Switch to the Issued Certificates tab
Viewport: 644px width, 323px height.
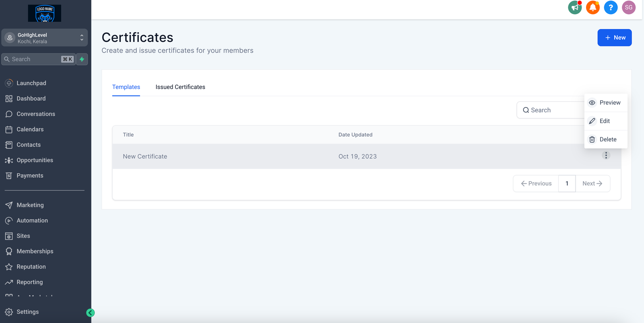(180, 87)
